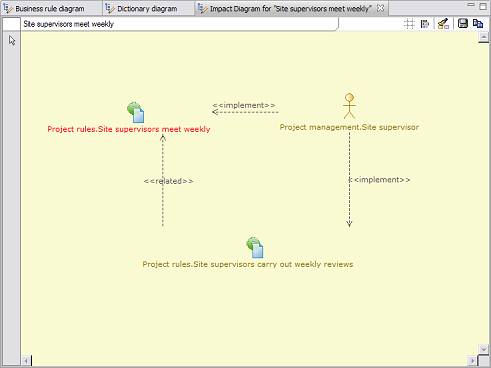
Task: Select the horizontal <<implement>> link label
Action: click(244, 105)
